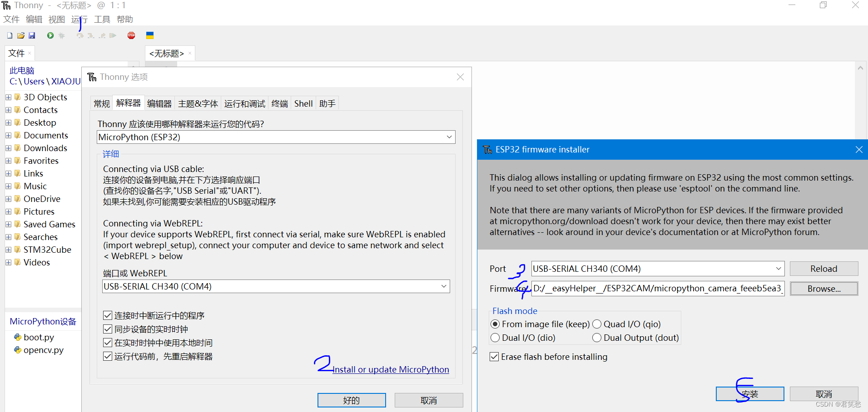
Task: Run the current script with green play icon
Action: click(x=50, y=35)
